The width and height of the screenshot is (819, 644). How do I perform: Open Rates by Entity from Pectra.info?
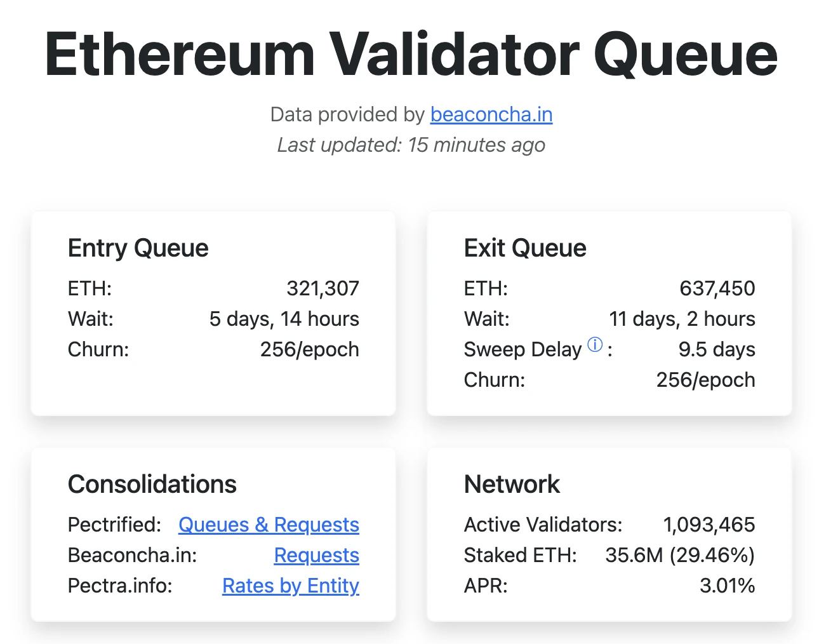(x=290, y=586)
